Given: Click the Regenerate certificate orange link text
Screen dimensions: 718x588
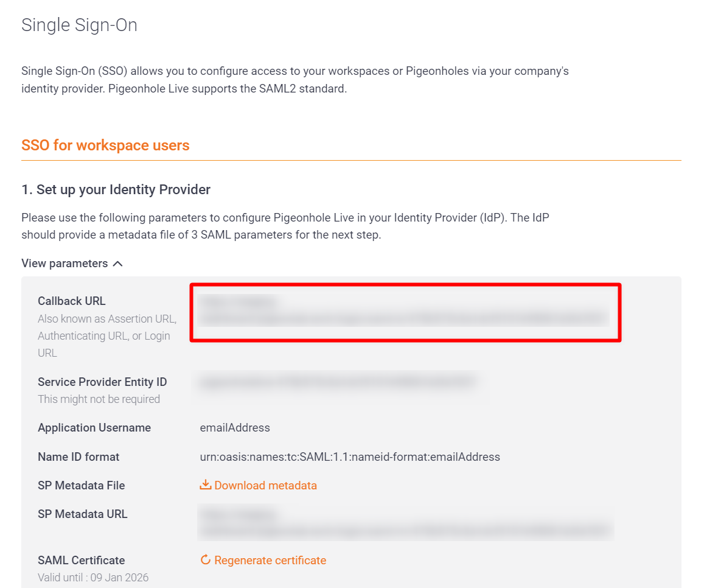Looking at the screenshot, I should (270, 560).
